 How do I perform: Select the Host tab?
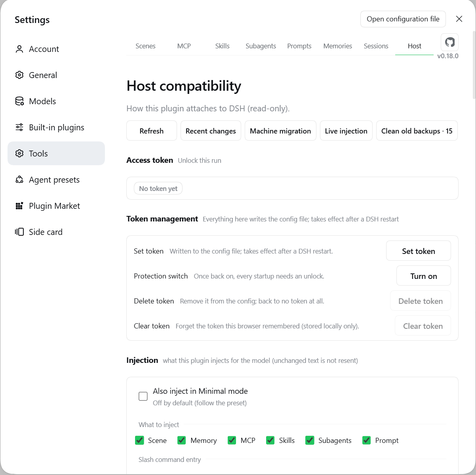[415, 46]
